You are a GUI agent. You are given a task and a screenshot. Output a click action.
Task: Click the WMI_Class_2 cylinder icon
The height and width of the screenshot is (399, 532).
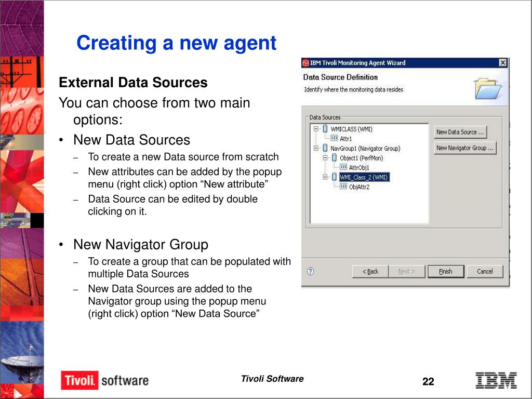[x=334, y=177]
